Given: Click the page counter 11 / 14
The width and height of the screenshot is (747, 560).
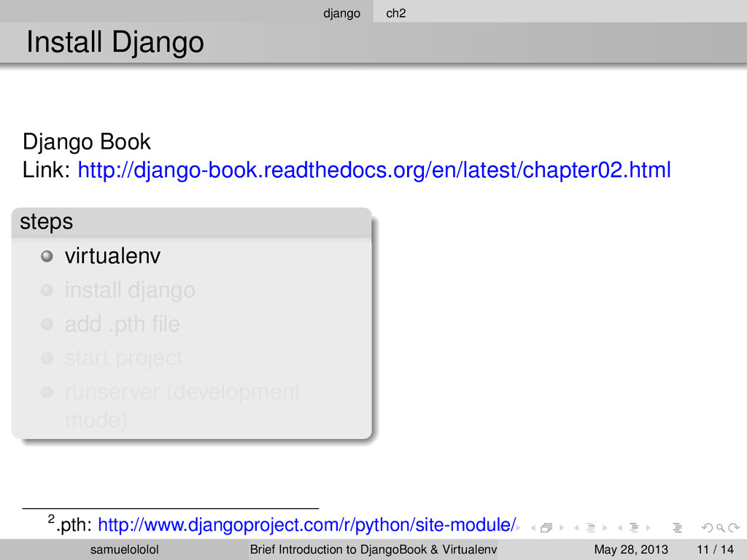Looking at the screenshot, I should [715, 550].
